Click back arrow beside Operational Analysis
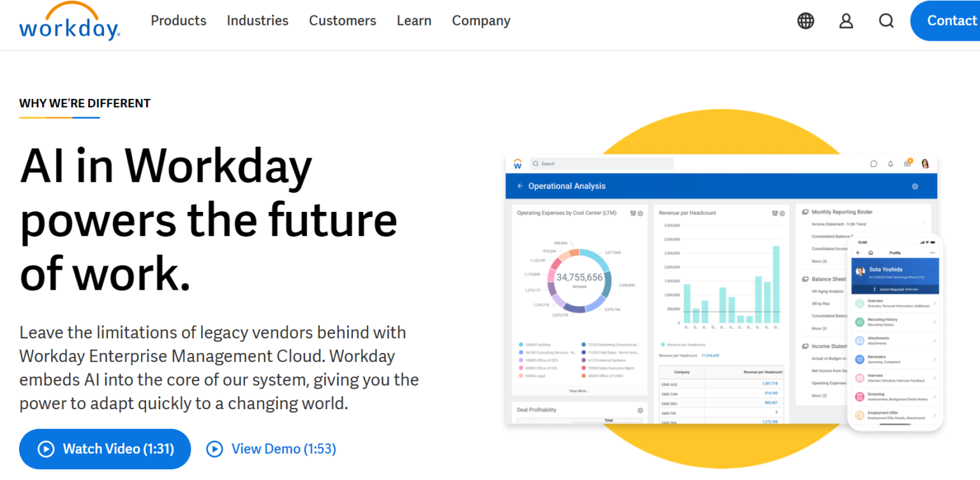Image resolution: width=980 pixels, height=480 pixels. (x=520, y=186)
